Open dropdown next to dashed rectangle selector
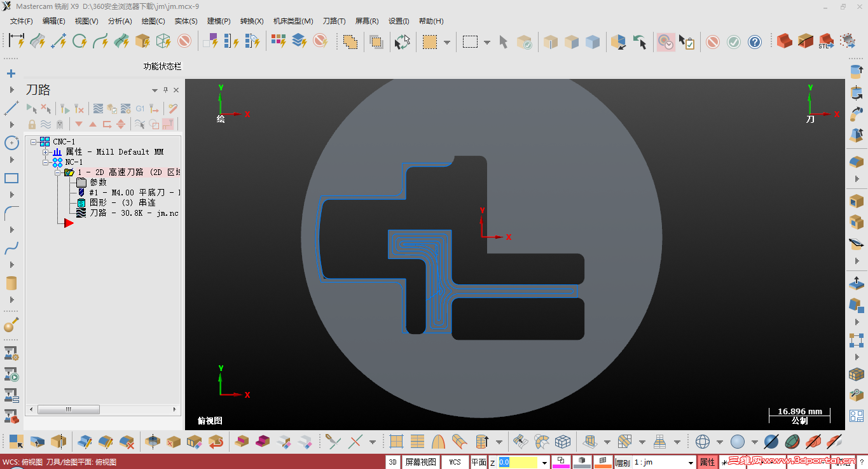Image resolution: width=868 pixels, height=469 pixels. point(487,43)
